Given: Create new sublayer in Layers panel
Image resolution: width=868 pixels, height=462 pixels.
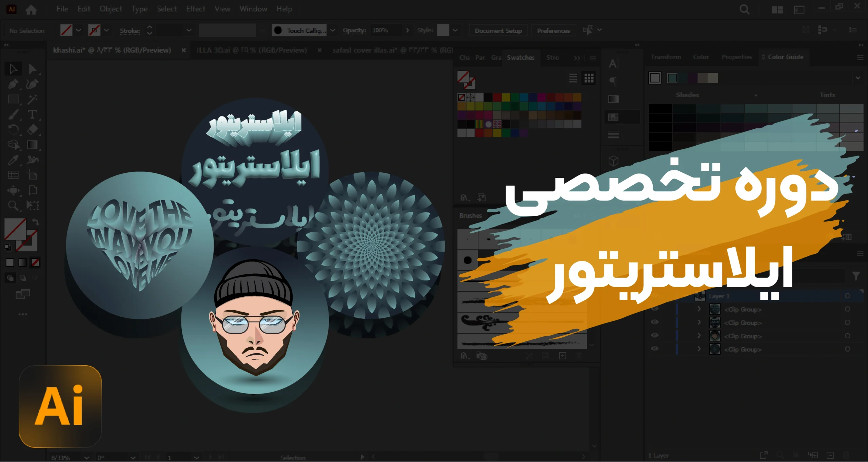Looking at the screenshot, I should pos(813,455).
